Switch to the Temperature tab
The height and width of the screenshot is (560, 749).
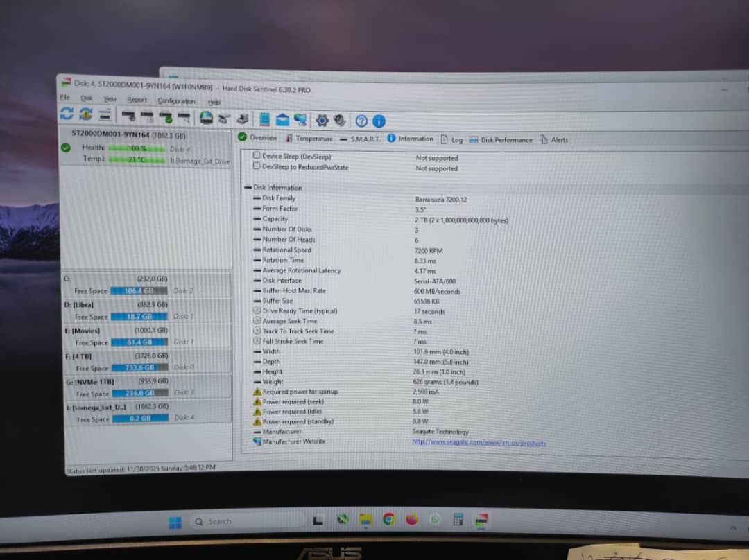pos(313,139)
